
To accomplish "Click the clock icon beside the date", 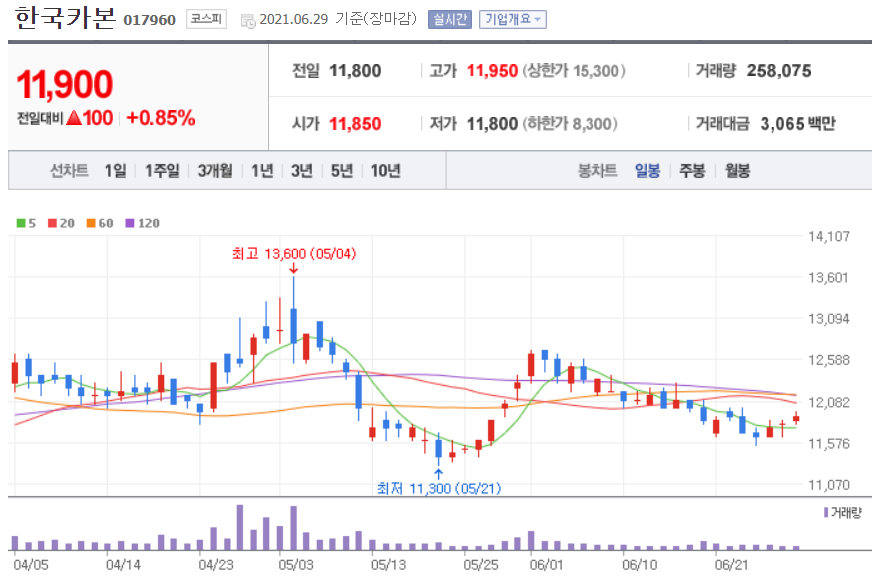I will point(247,21).
